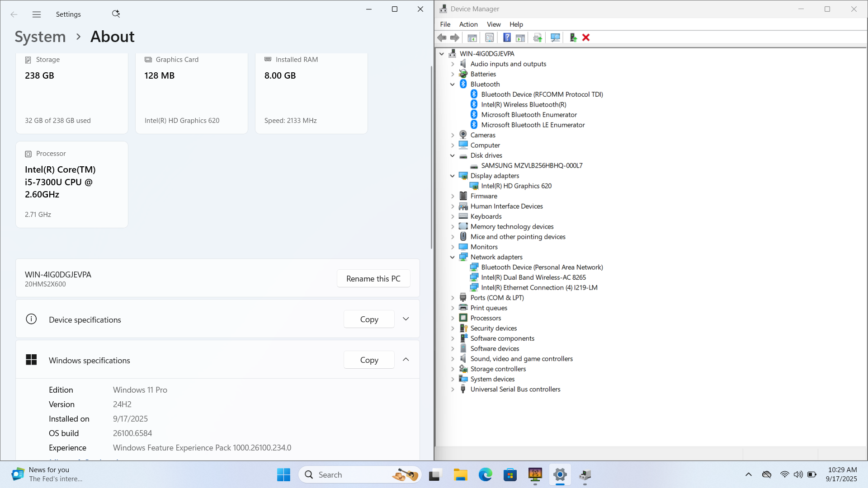
Task: Click the taskbar Search box
Action: coord(359,474)
